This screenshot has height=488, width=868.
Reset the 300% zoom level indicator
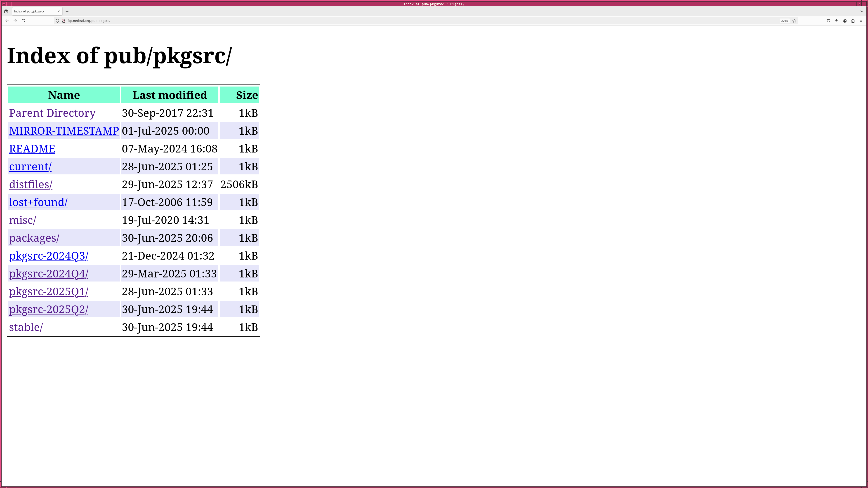tap(784, 21)
